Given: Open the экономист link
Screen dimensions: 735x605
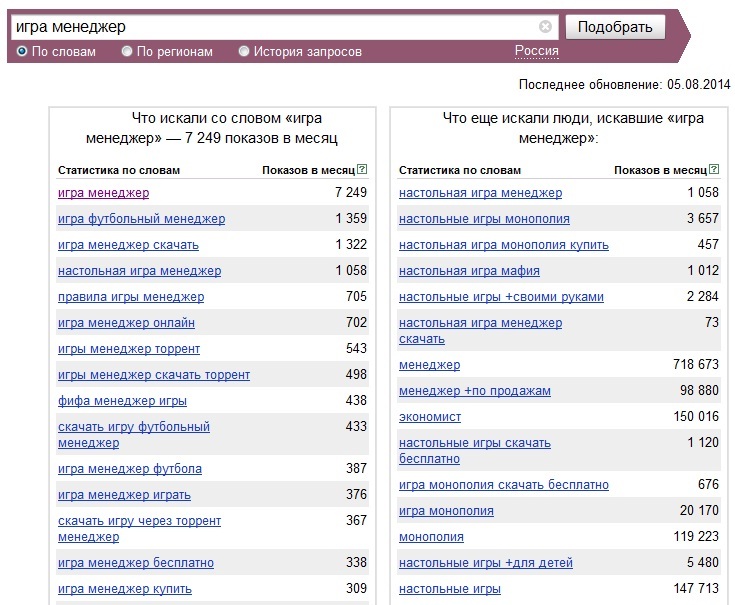Looking at the screenshot, I should [x=430, y=417].
